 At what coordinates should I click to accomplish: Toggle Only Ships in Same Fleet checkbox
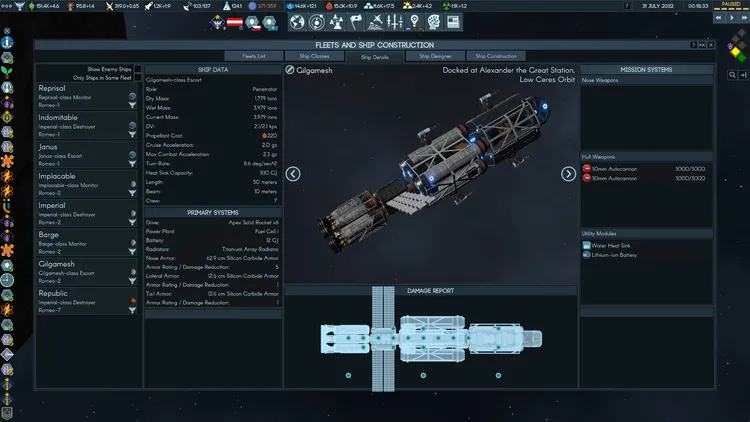(x=138, y=78)
